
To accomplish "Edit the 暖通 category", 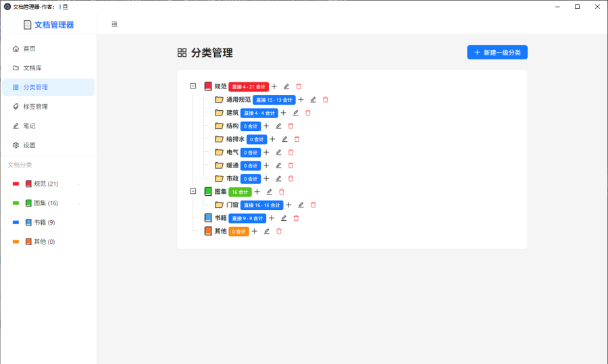I will pyautogui.click(x=278, y=165).
